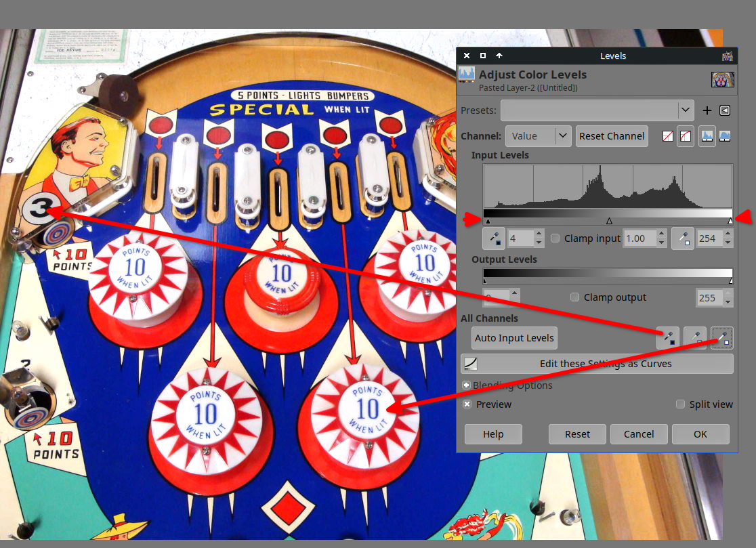
Task: Click the Output Levels gradient bar
Action: pyautogui.click(x=608, y=273)
